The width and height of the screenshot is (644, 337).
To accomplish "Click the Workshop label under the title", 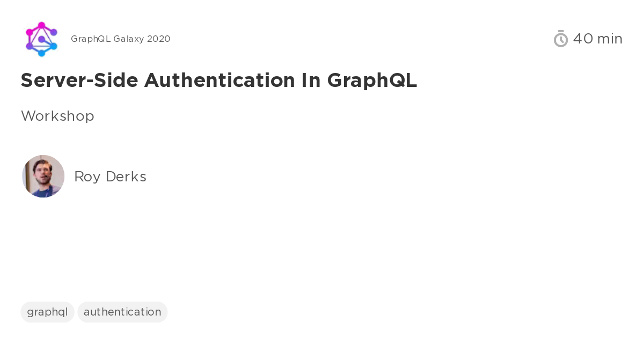I will [x=57, y=116].
